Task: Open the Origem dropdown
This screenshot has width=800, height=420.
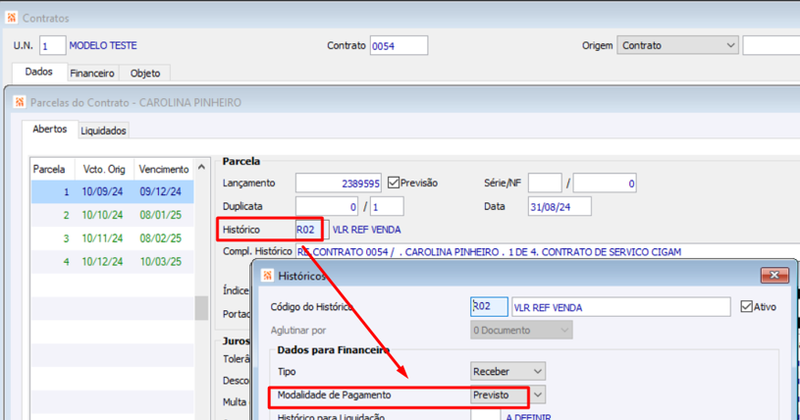Action: (678, 45)
